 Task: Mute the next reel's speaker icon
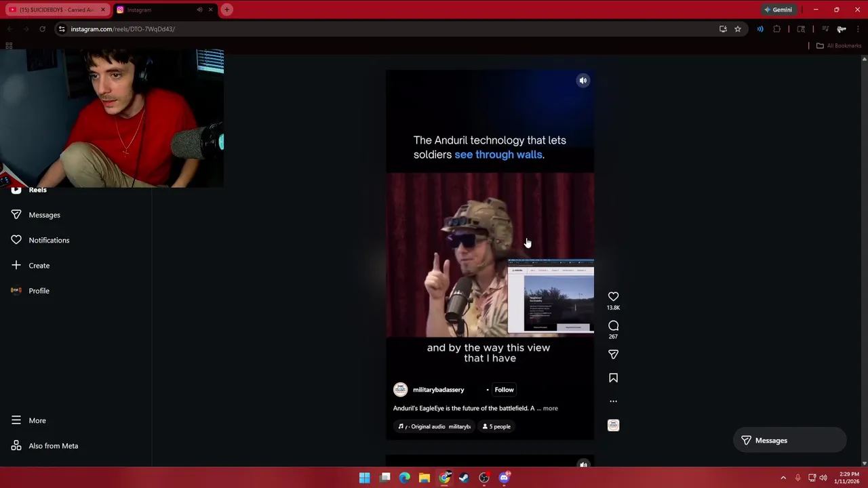click(583, 464)
